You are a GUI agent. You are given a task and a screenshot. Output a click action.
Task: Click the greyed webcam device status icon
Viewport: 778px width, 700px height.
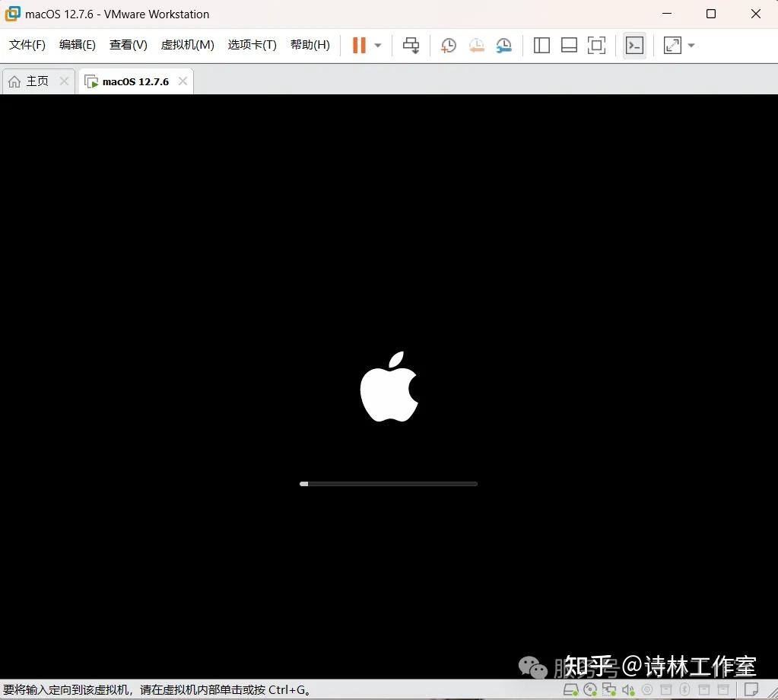point(647,689)
